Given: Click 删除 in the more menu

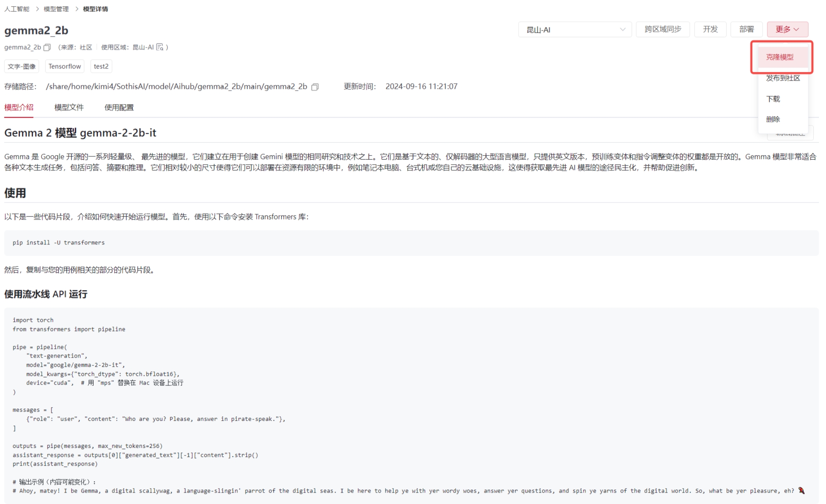Looking at the screenshot, I should 773,119.
